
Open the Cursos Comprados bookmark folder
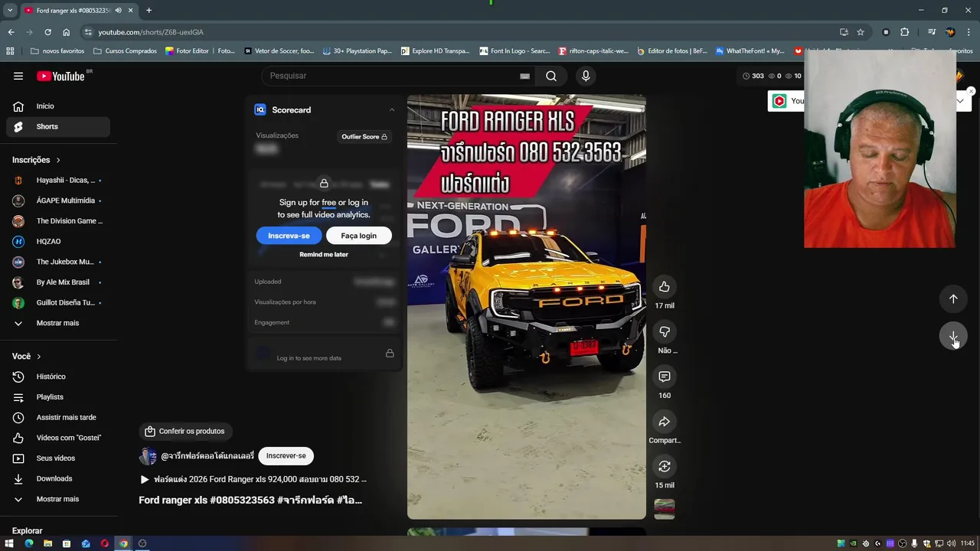click(125, 51)
